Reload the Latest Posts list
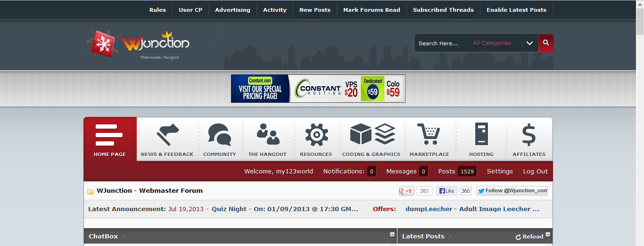 click(x=529, y=237)
